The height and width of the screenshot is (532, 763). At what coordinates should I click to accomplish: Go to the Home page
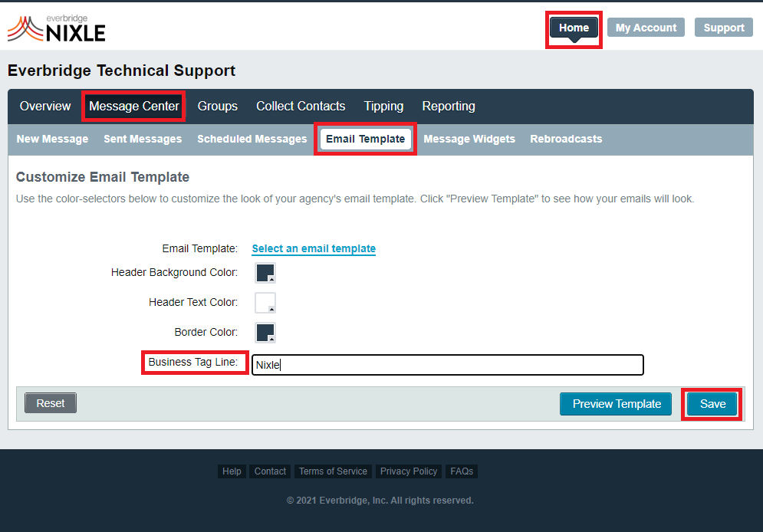pos(574,28)
